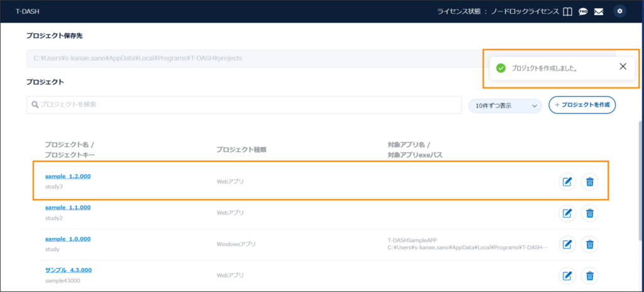
Task: Delete the サンプル_4.3.000 project
Action: (589, 276)
